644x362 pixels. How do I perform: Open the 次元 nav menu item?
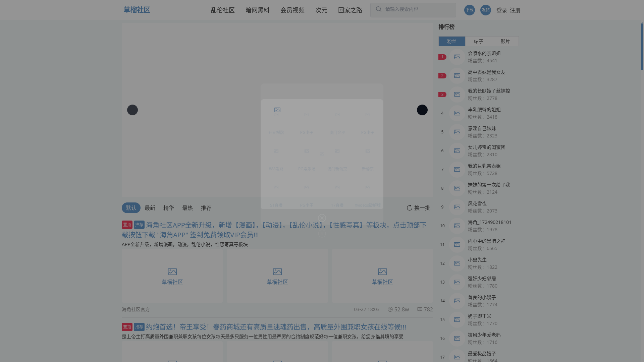[x=321, y=10]
